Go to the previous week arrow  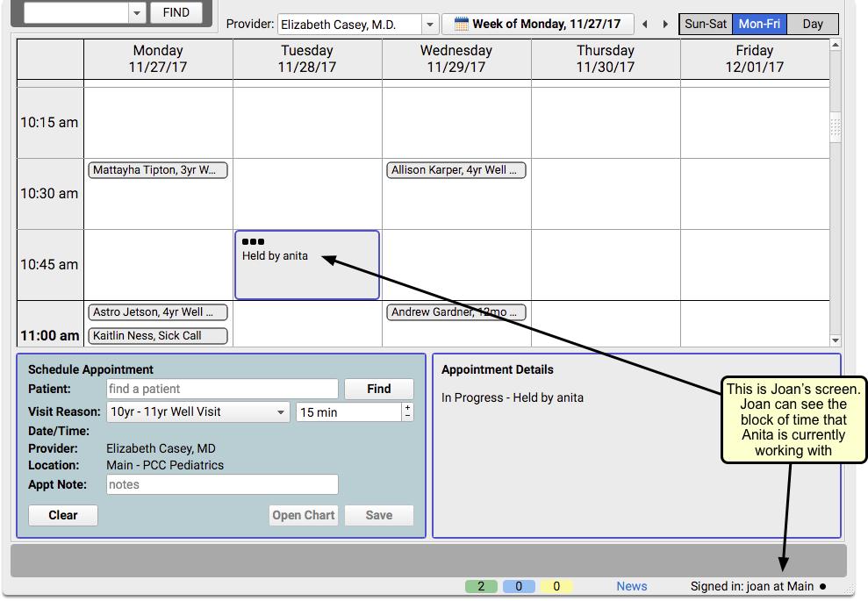[x=645, y=25]
